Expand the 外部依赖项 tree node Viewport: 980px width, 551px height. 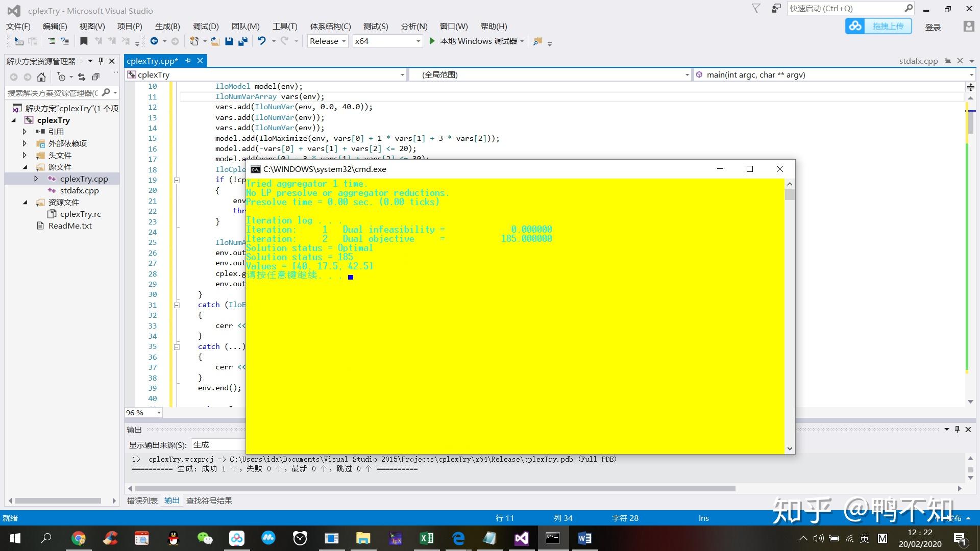(x=24, y=143)
